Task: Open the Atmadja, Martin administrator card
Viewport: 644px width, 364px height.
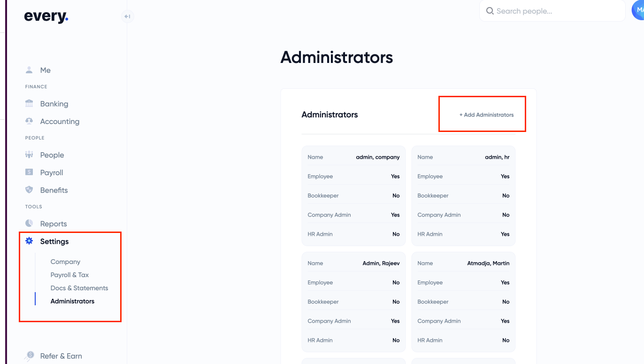Action: [463, 302]
